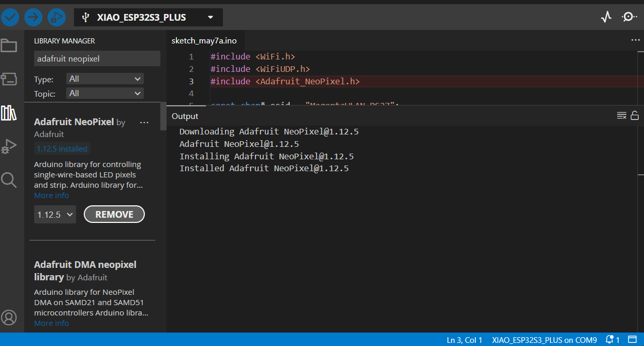Upload the sketch using the arrow icon
The image size is (644, 346).
coord(33,17)
